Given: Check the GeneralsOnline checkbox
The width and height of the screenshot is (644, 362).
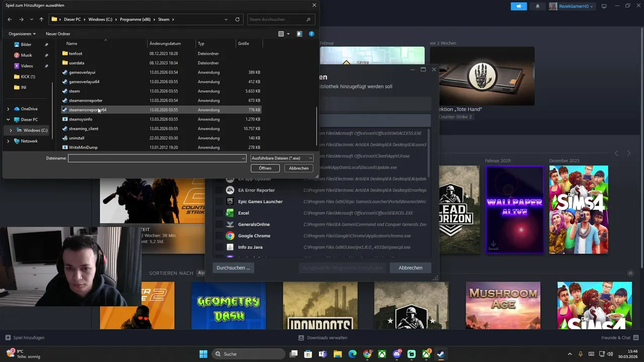Looking at the screenshot, I should click(218, 224).
